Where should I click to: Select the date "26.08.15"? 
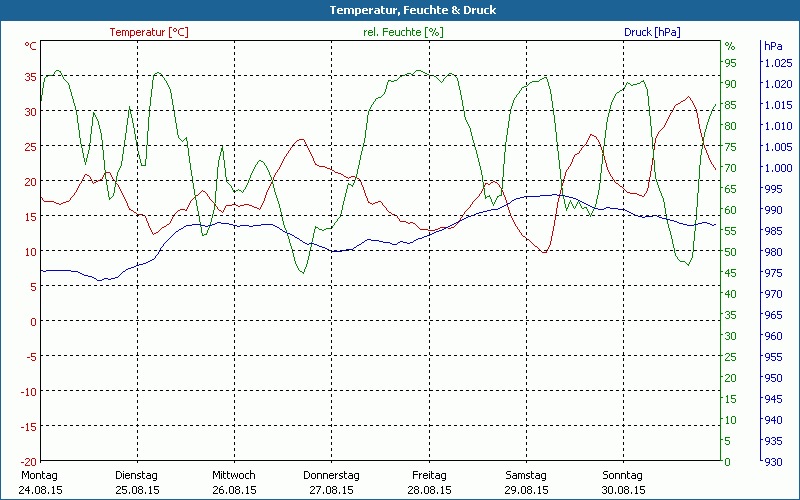coord(234,490)
